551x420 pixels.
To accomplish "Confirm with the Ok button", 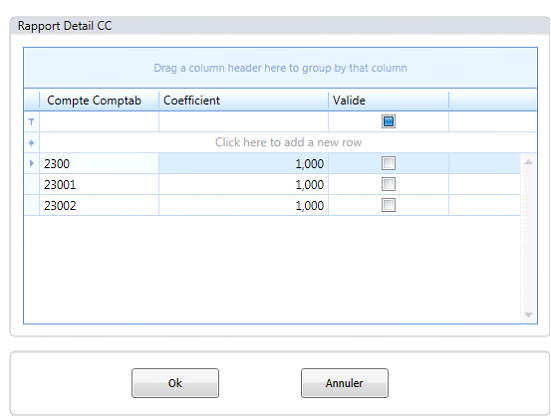I will pos(175,383).
